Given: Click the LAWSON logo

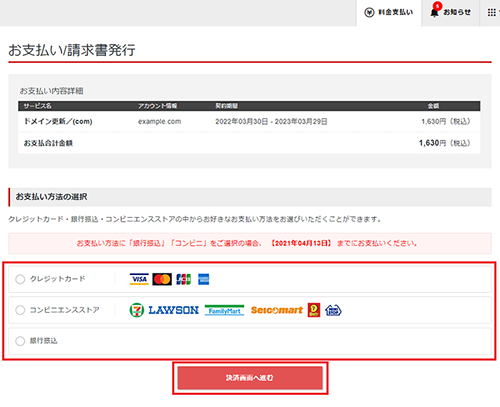Looking at the screenshot, I should pyautogui.click(x=173, y=310).
